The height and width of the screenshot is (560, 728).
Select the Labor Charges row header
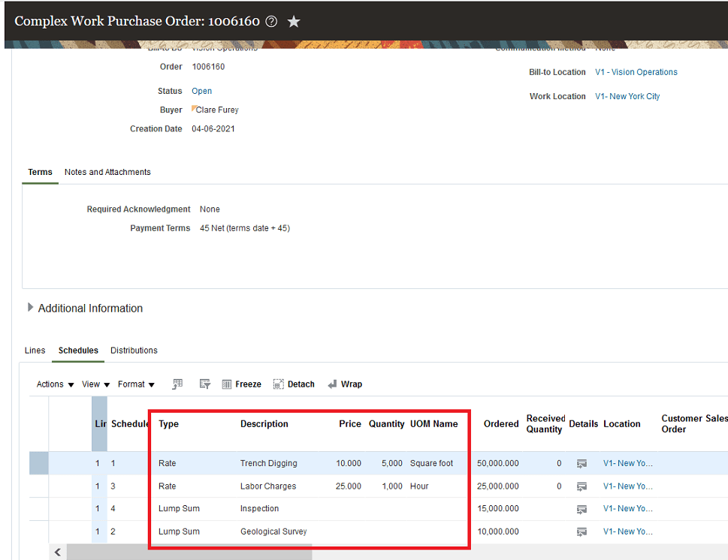click(38, 486)
